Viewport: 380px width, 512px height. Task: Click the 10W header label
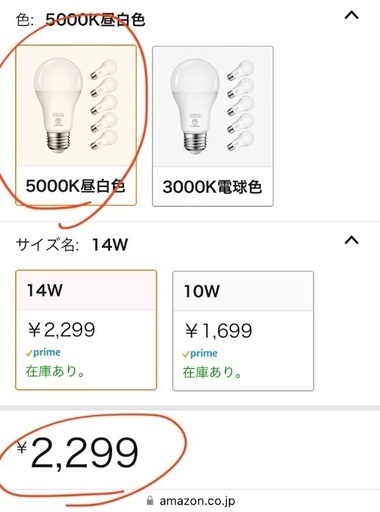(202, 291)
